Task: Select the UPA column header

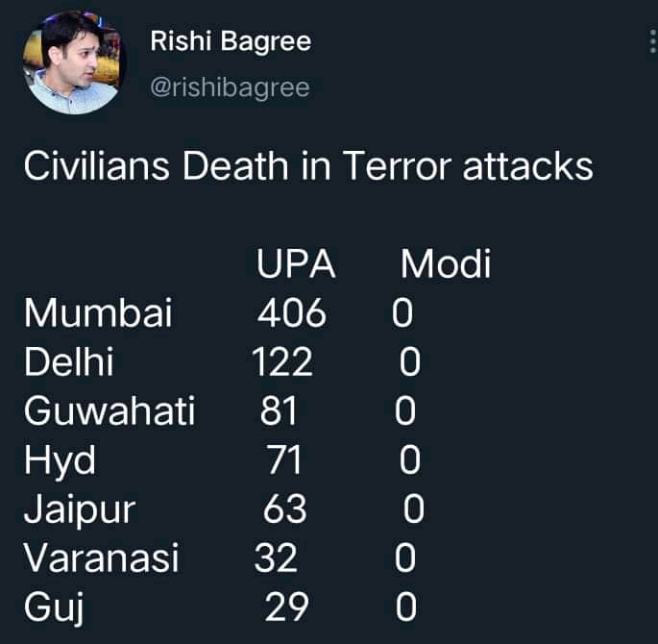Action: 296,263
